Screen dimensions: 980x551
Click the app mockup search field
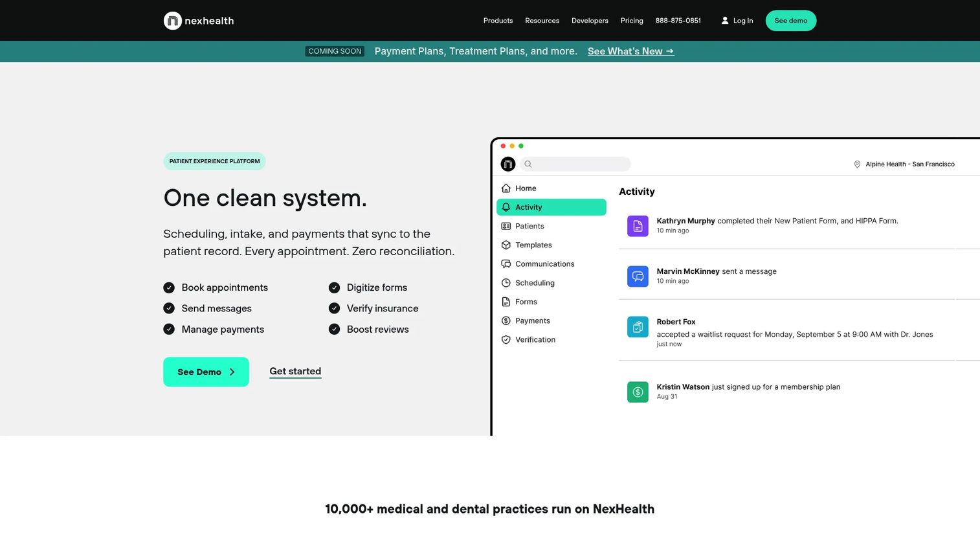point(575,164)
